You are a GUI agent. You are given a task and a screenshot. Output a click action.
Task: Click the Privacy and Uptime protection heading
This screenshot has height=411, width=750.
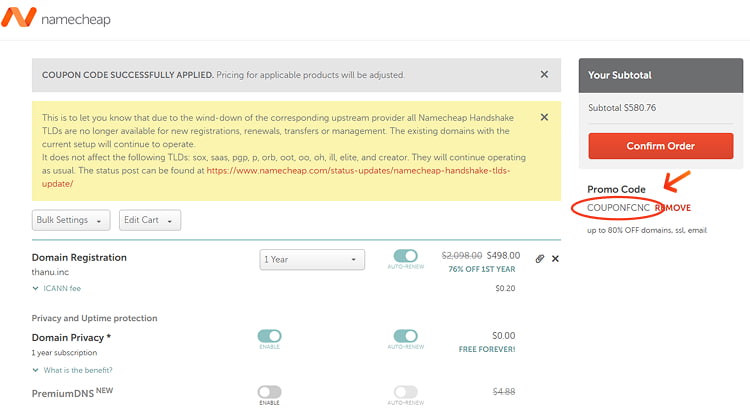94,318
